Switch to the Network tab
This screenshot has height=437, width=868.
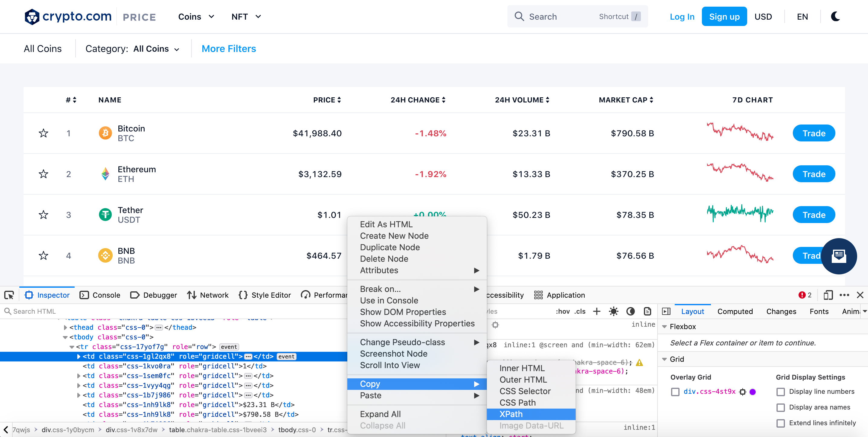tap(208, 295)
